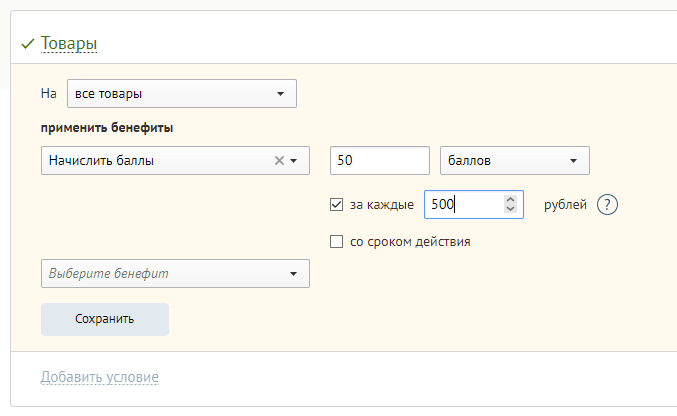The height and width of the screenshot is (416, 677).
Task: Focus the points field containing 50
Action: tap(380, 161)
